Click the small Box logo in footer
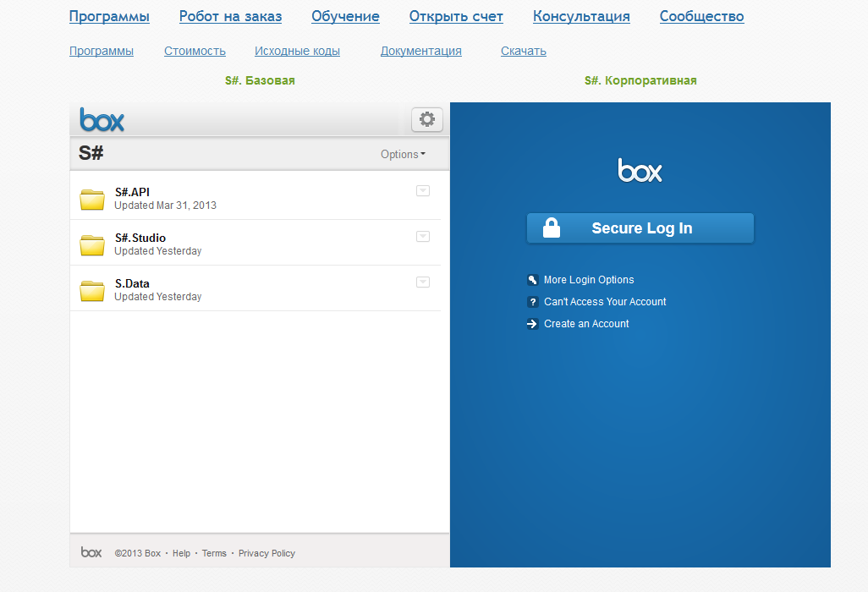 91,553
